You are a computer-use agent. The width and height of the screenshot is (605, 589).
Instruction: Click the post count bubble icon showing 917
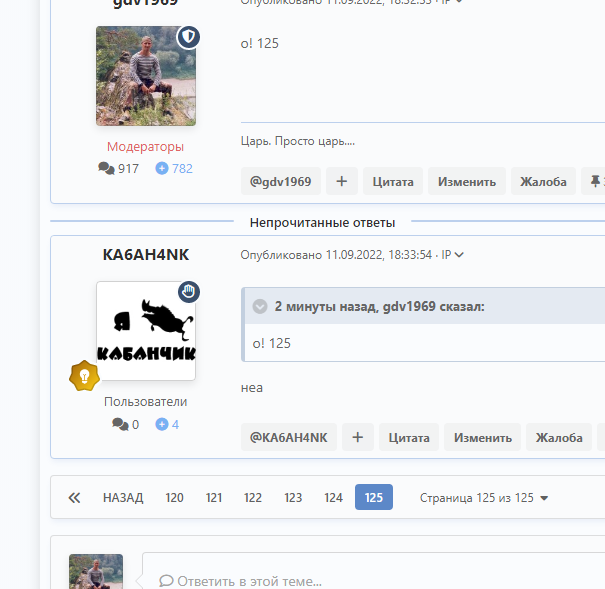[106, 169]
